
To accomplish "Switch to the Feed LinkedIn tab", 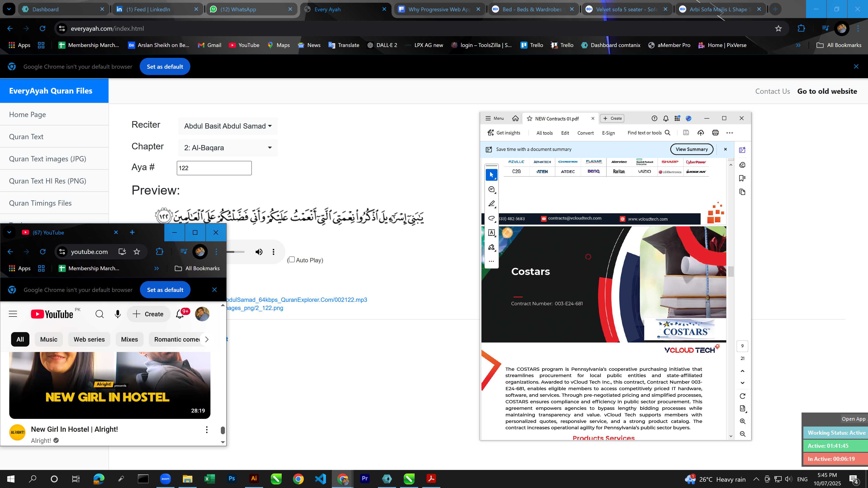I will (157, 9).
